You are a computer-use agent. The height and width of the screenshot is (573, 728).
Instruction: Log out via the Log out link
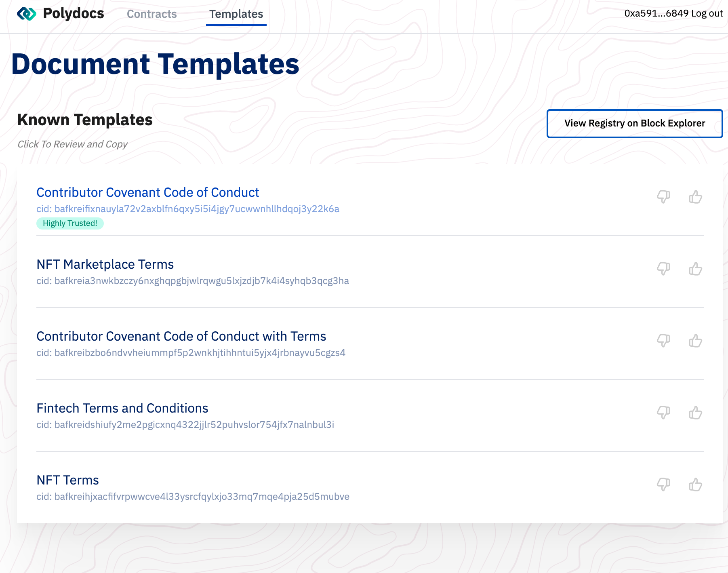(707, 13)
